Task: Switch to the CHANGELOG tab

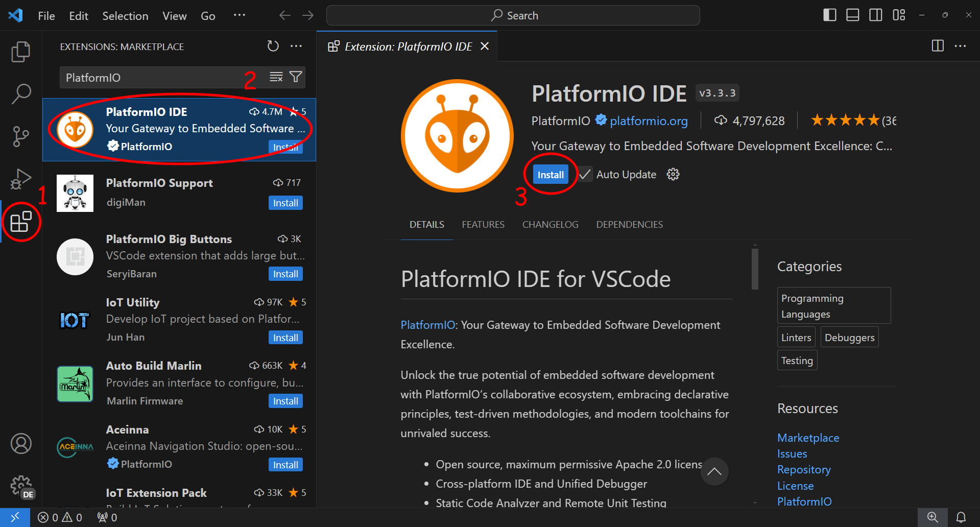Action: [x=550, y=225]
